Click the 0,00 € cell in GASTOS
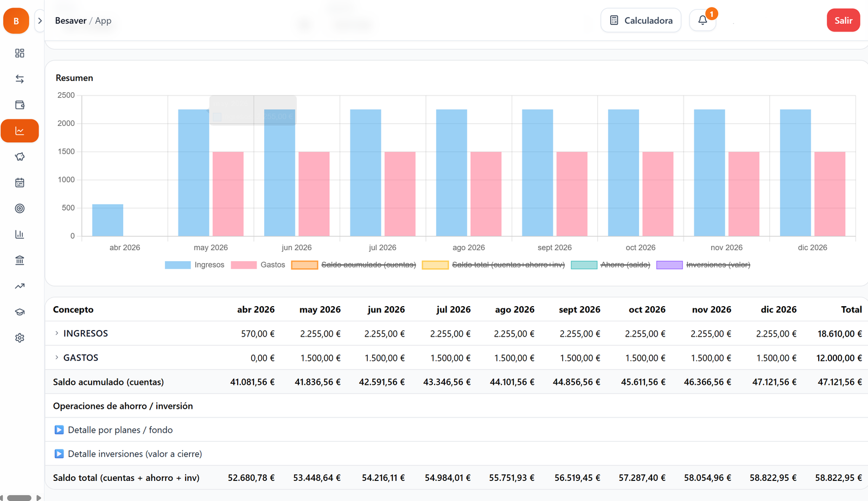 click(x=263, y=358)
